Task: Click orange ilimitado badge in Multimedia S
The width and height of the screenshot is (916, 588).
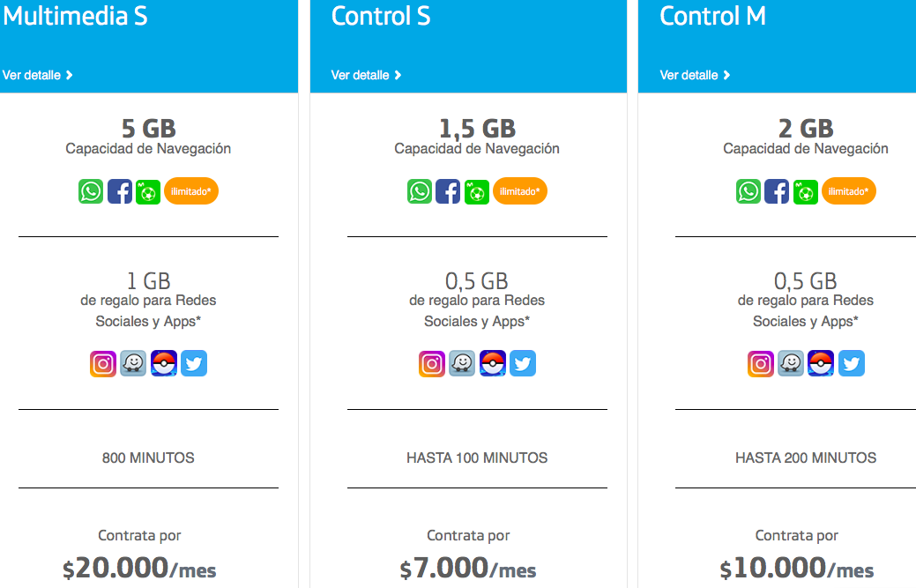Action: (x=191, y=190)
